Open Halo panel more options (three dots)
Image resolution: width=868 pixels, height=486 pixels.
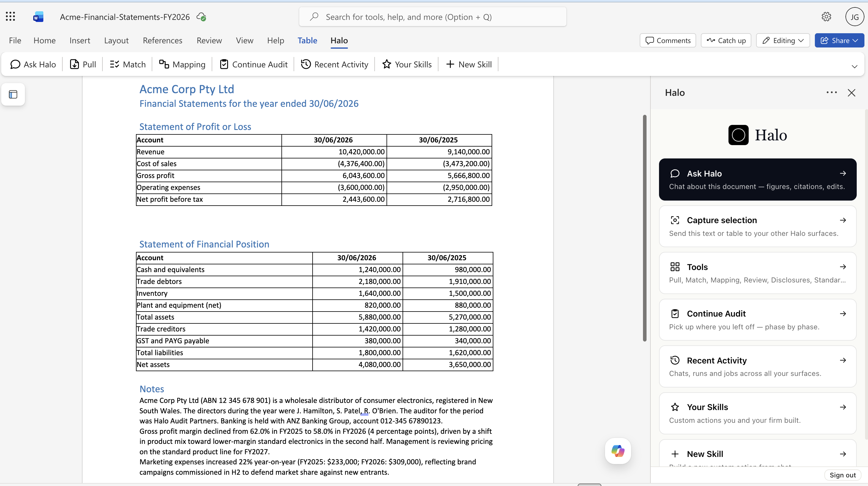(831, 93)
